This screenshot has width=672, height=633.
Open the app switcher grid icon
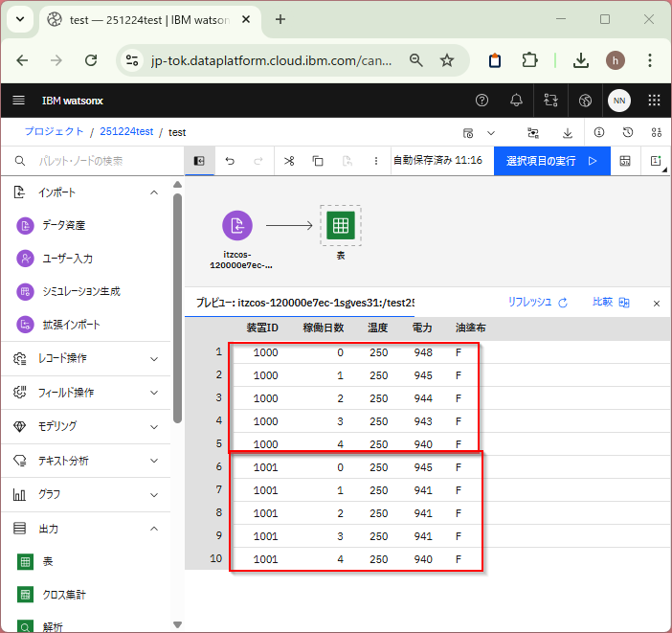(x=654, y=101)
